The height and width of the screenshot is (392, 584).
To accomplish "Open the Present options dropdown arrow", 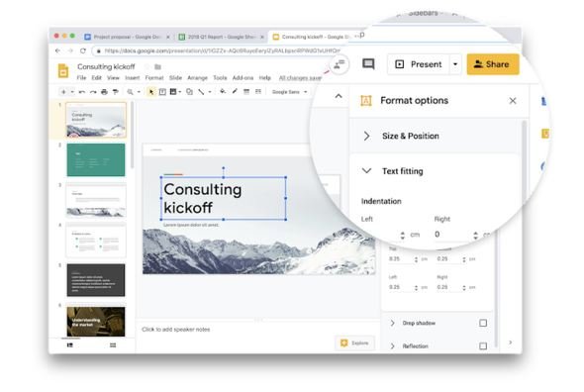I will (x=455, y=64).
